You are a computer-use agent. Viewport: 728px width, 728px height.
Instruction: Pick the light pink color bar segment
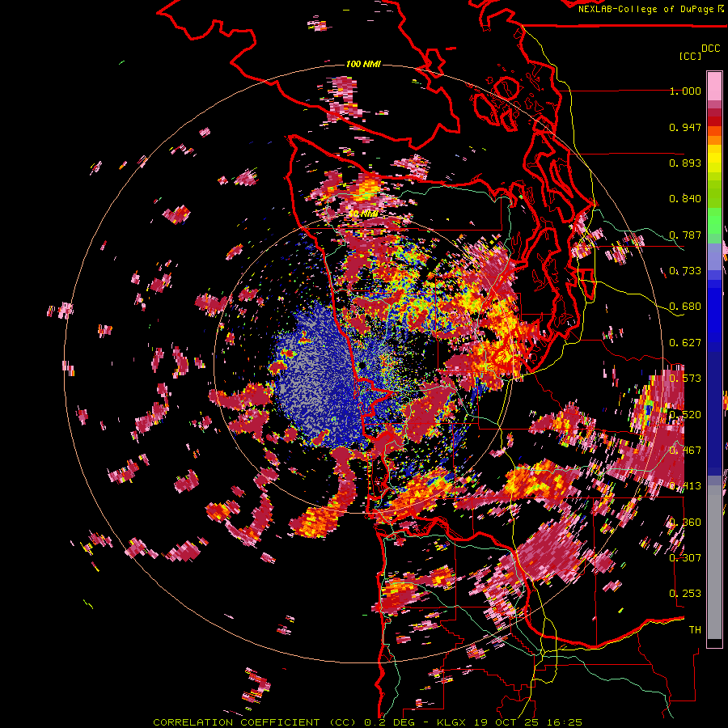tap(714, 86)
